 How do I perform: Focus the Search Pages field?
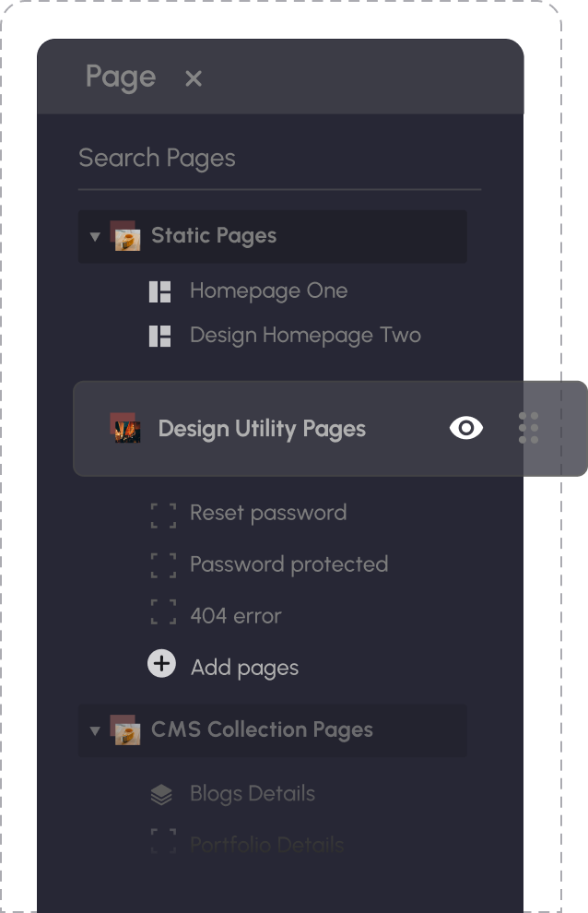tap(279, 159)
